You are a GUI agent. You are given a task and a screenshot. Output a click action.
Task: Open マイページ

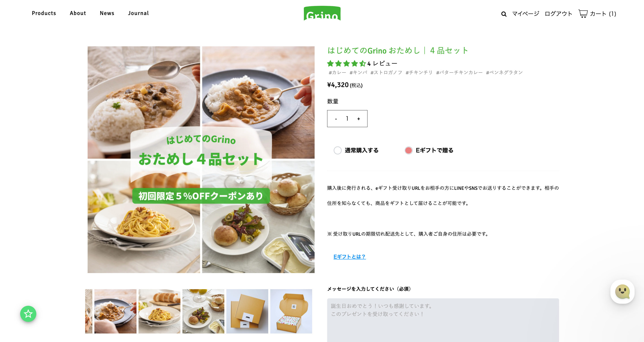[x=525, y=14]
